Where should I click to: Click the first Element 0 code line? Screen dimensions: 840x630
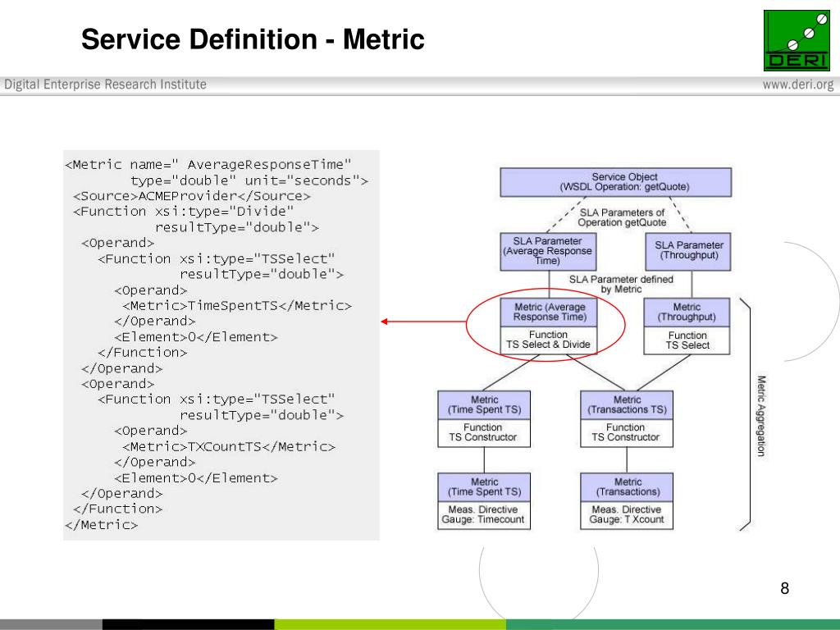tap(196, 337)
